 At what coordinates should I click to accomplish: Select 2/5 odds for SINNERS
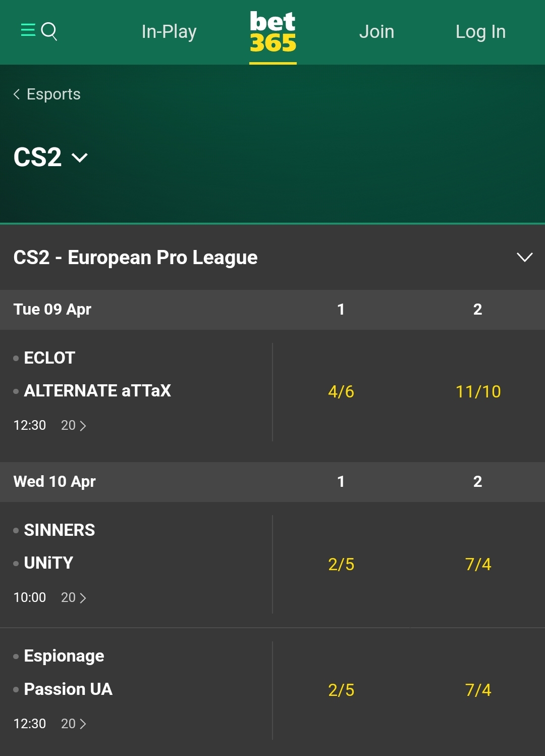(341, 565)
